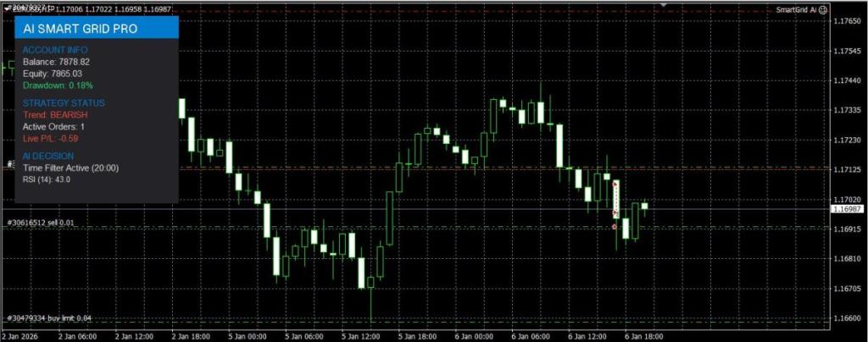Click the Trend: BEARISH status
The image size is (868, 342).
pyautogui.click(x=55, y=115)
